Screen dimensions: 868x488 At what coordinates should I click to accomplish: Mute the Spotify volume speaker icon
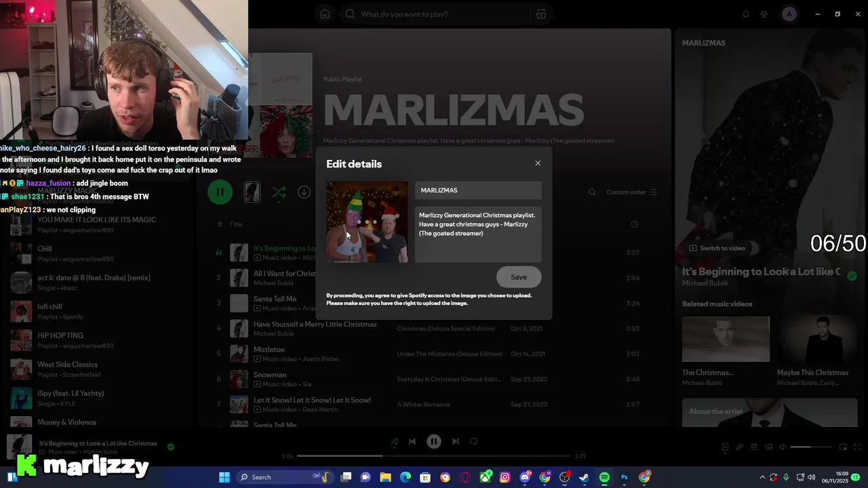pos(783,447)
